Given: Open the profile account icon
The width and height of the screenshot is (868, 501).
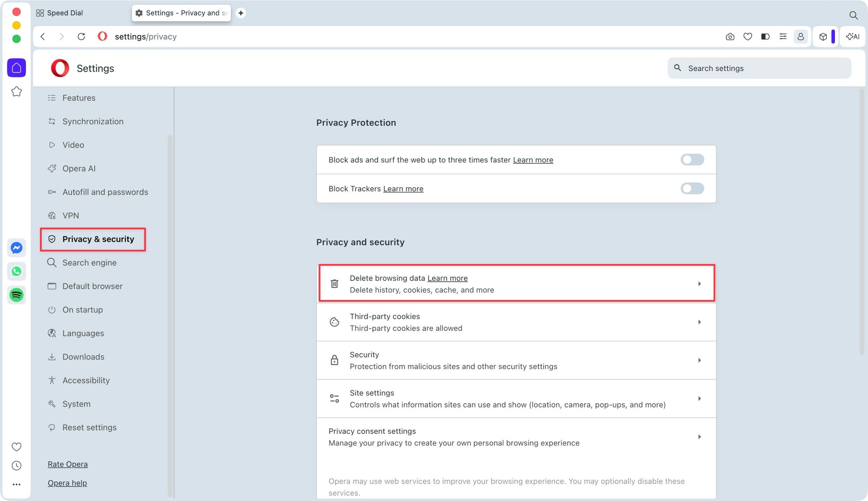Looking at the screenshot, I should (x=801, y=36).
